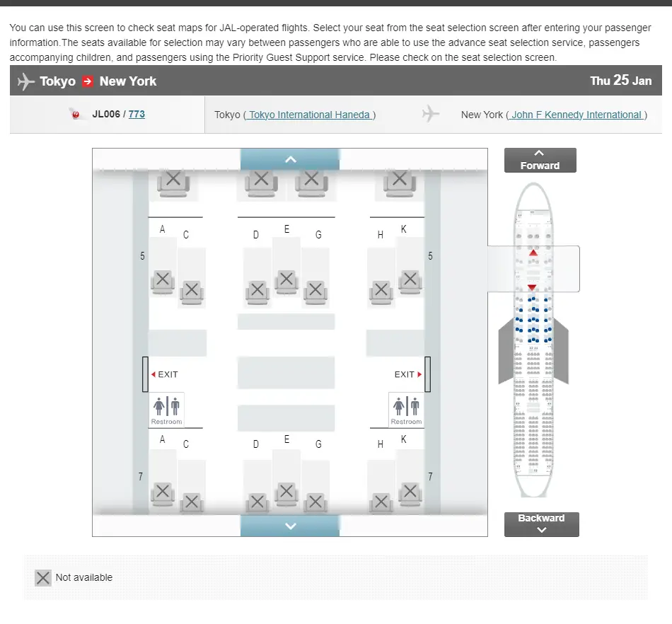672x624 pixels.
Task: Open Tokyo International Haneda airport link
Action: (x=309, y=115)
